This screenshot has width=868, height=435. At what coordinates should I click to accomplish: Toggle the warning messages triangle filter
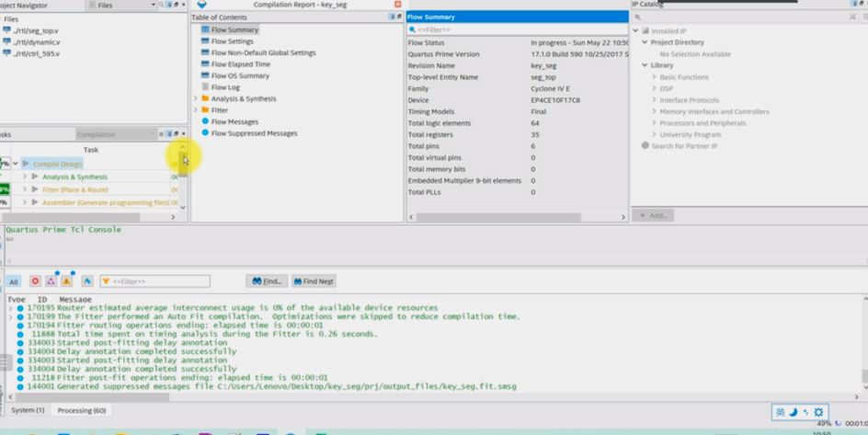tap(66, 281)
